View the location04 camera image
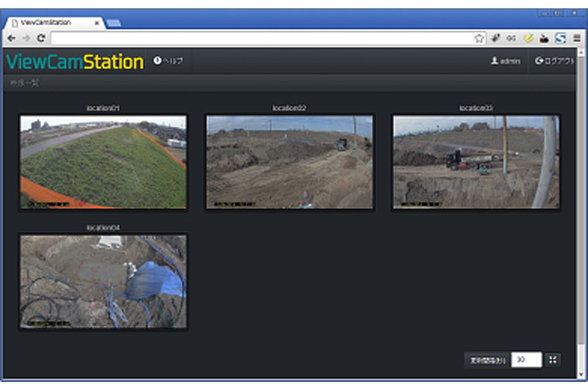Viewport: 588px width, 391px height. (x=103, y=281)
